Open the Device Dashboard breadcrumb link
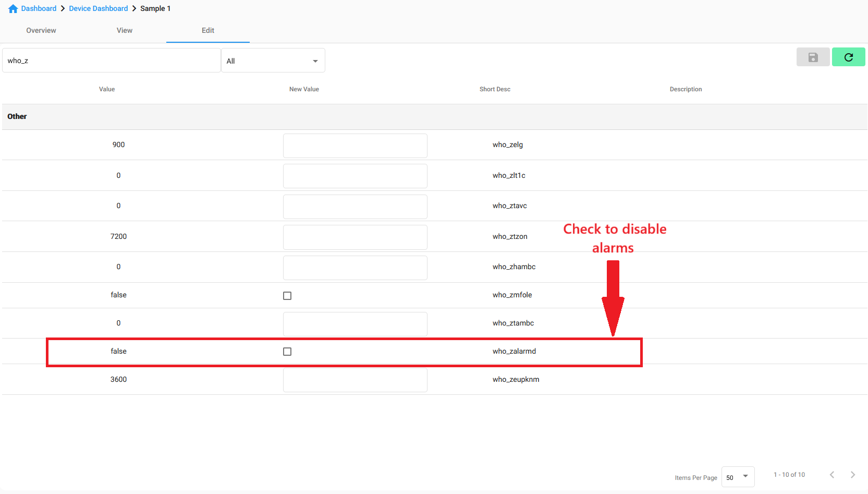This screenshot has width=868, height=494. [98, 9]
